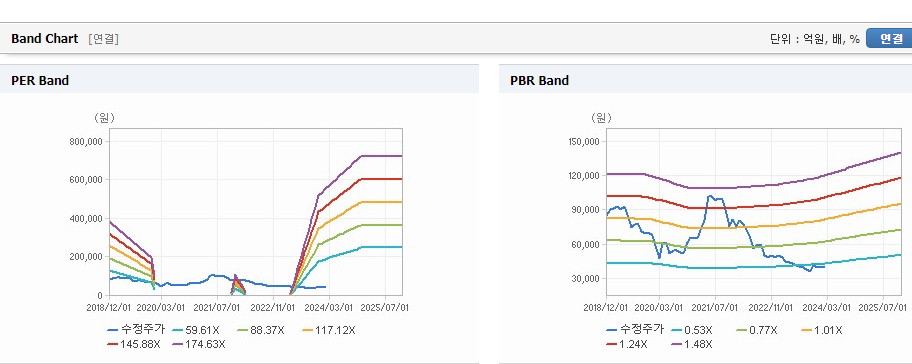Viewport: 912px width, 364px height.
Task: Click the (원) unit label above PER chart
Action: pyautogui.click(x=105, y=118)
